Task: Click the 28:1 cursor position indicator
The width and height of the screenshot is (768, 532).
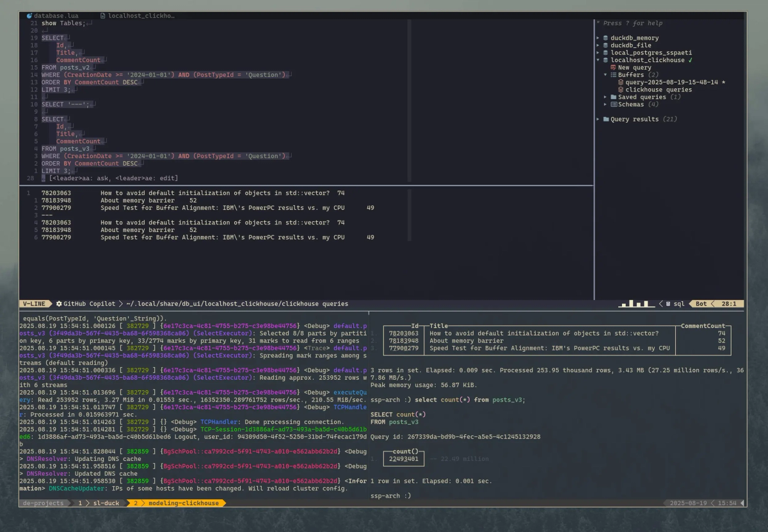Action: (x=729, y=304)
